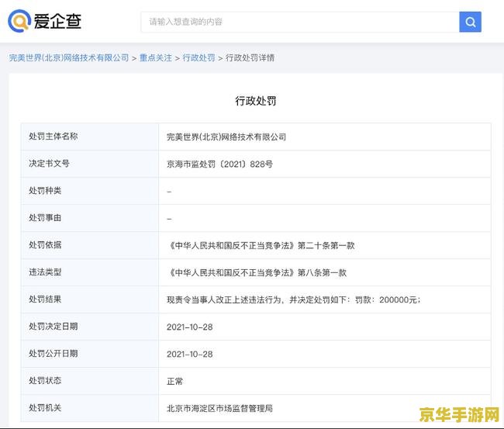This screenshot has width=504, height=429.
Task: Select public date 2021-10-28 value
Action: (190, 355)
